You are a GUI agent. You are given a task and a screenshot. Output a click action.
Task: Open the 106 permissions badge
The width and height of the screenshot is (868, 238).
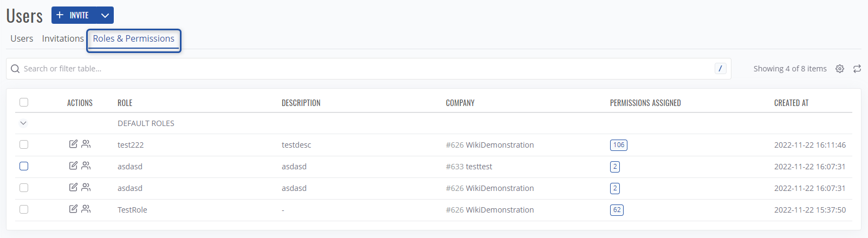click(x=619, y=145)
